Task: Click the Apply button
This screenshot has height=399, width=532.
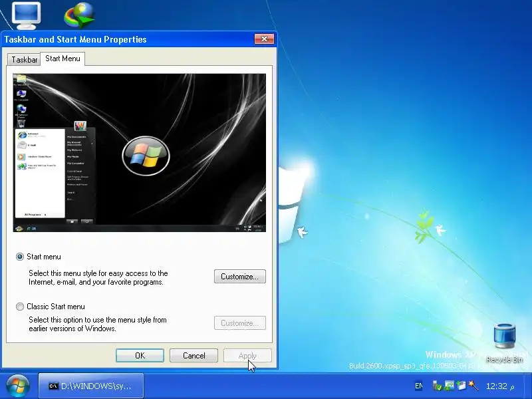Action: (247, 356)
